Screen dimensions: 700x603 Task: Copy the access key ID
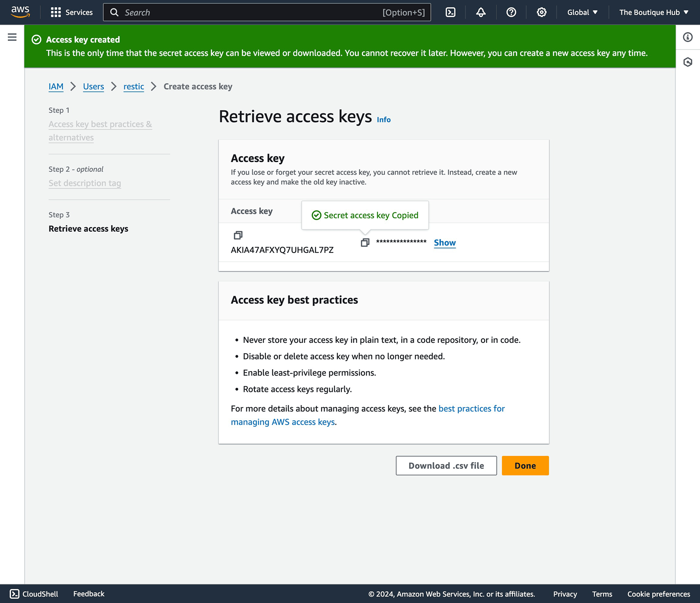pos(238,235)
